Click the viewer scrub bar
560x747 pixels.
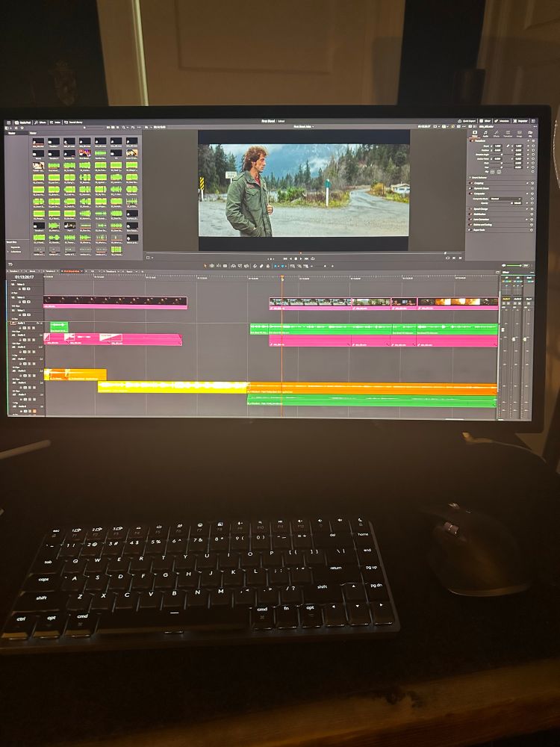(x=303, y=253)
